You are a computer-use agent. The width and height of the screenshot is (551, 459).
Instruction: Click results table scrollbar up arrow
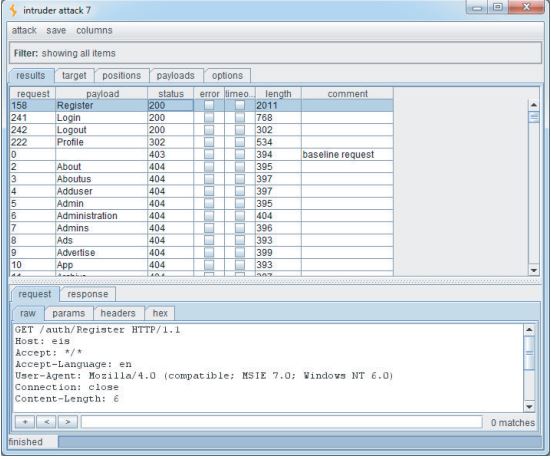533,105
